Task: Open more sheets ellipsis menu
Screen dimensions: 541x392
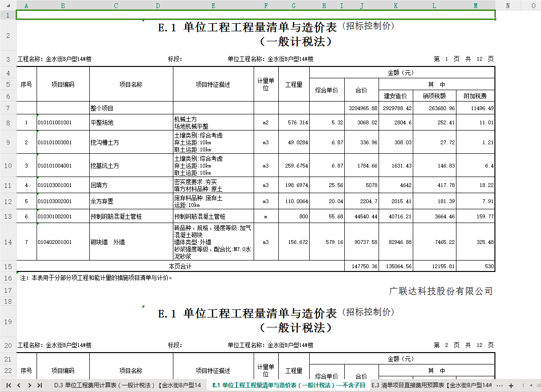Action: pos(499,385)
